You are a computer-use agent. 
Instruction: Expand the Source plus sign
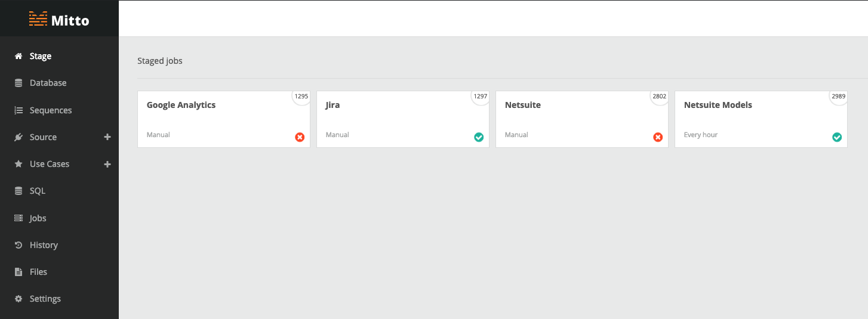click(107, 137)
